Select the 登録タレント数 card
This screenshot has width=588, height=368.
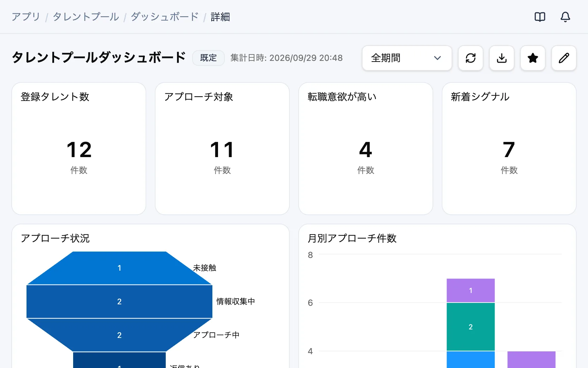79,149
